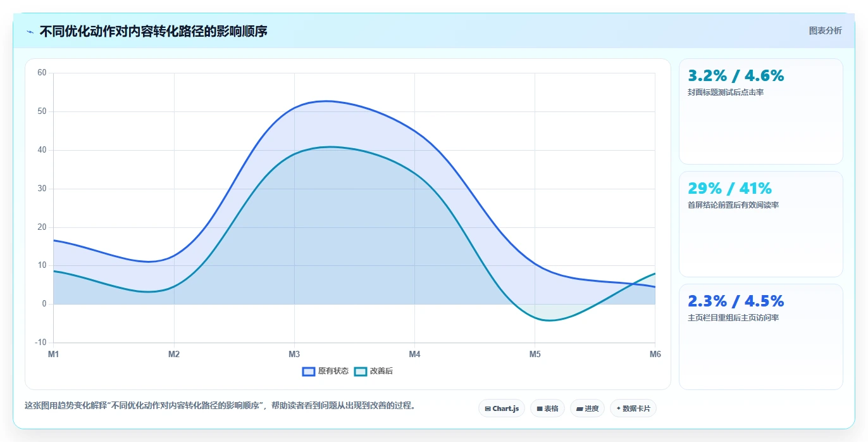Click the 20 y-axis value
Image resolution: width=868 pixels, height=442 pixels.
(x=42, y=227)
